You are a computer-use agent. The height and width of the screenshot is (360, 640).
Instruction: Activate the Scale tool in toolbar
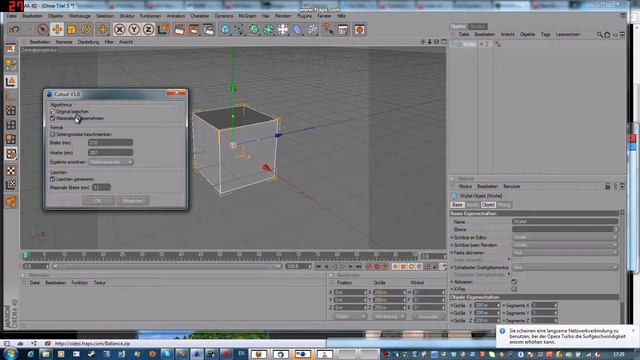pos(71,29)
